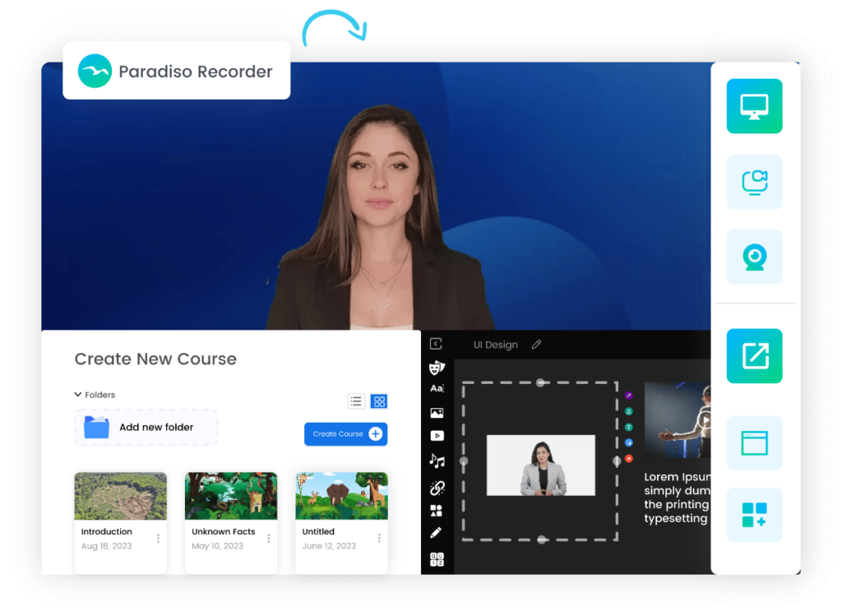Click the Paradiso Recorder bird logo

(95, 71)
